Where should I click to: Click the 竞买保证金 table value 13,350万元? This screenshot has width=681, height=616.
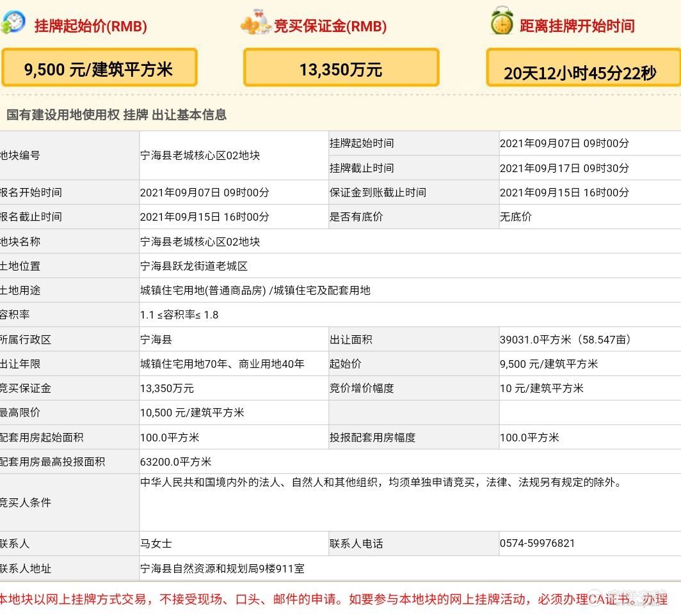point(167,388)
